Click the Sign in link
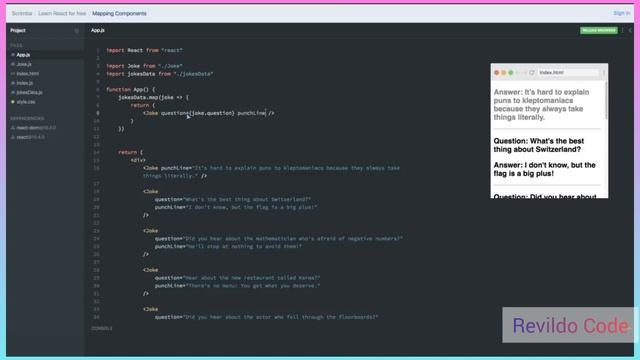640x360 pixels. [x=621, y=13]
